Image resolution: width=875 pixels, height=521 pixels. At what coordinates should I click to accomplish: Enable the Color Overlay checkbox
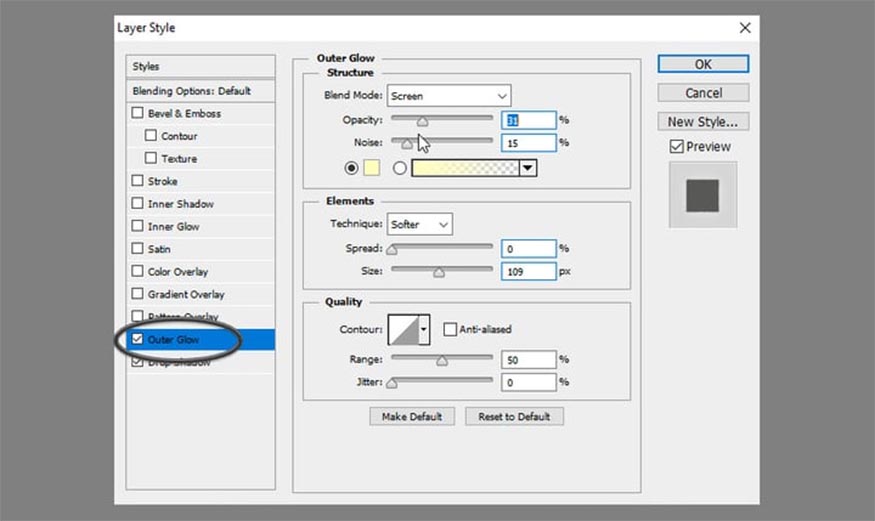(137, 271)
